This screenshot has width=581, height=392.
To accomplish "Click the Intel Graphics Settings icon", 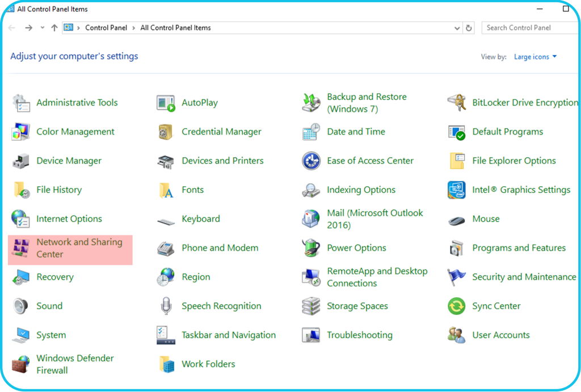I will pos(457,190).
